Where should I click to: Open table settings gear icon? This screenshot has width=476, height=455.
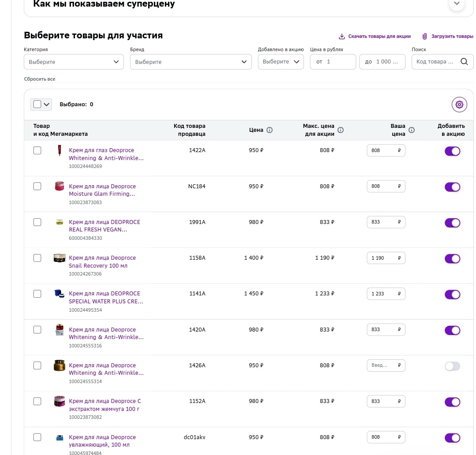[x=459, y=104]
